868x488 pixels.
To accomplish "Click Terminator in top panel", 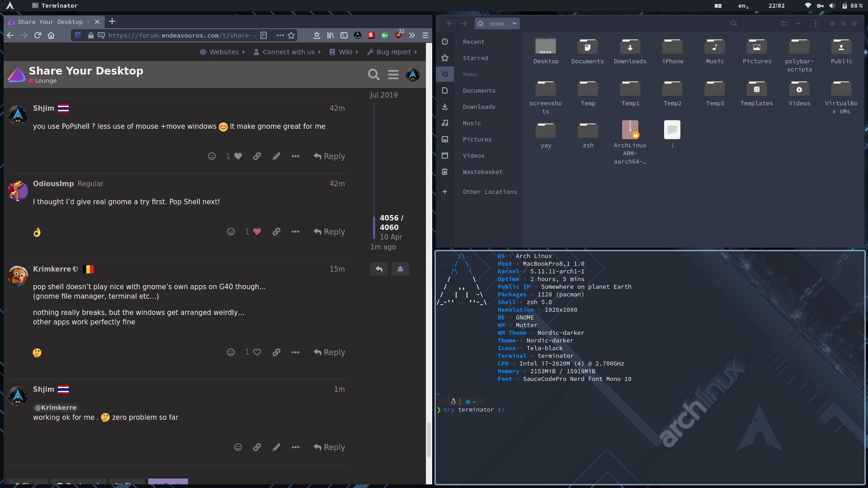I will 55,5.
